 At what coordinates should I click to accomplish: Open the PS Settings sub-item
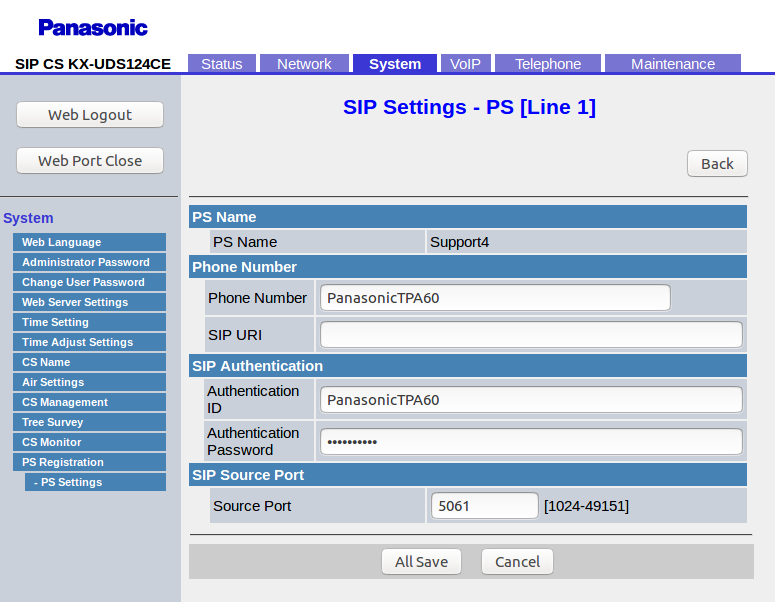pos(95,482)
